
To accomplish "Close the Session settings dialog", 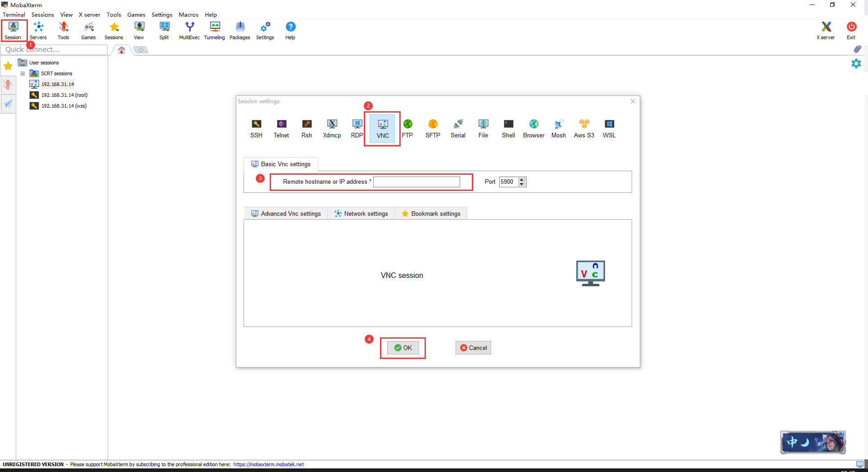I will pyautogui.click(x=633, y=101).
